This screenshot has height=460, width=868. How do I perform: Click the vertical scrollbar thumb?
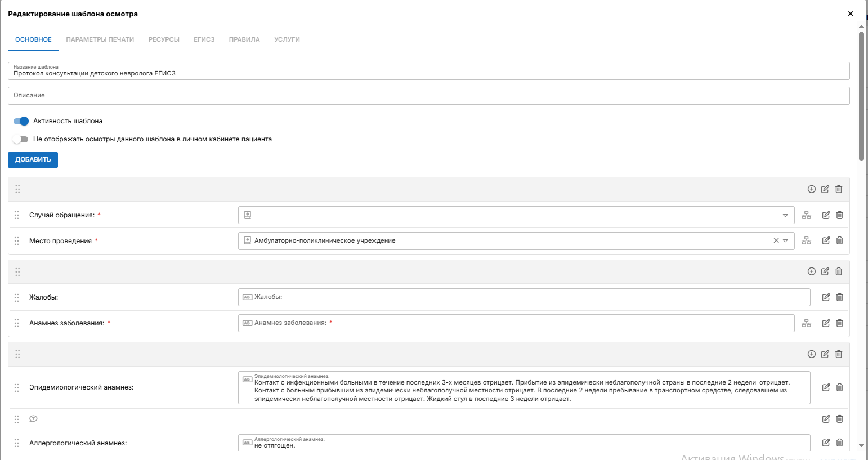[x=861, y=96]
